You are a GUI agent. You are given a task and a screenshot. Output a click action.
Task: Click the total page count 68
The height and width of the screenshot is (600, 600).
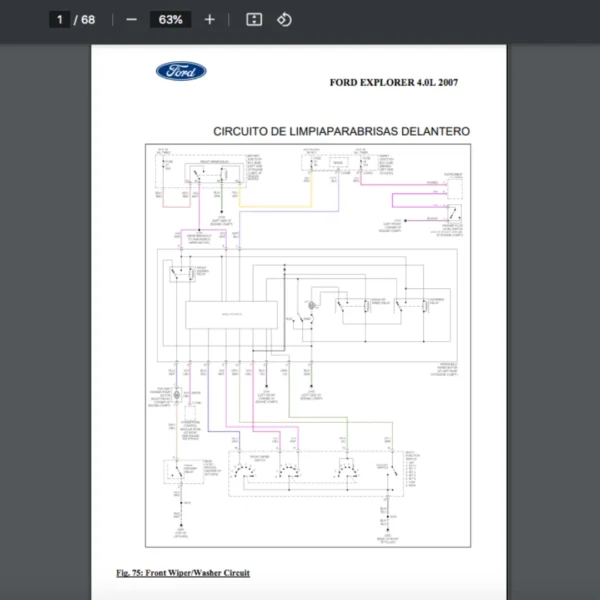tap(89, 19)
